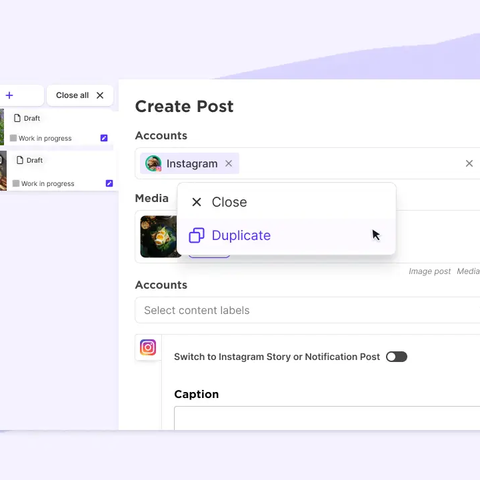Viewport: 480px width, 480px height.
Task: Click the Media section label
Action: (x=152, y=198)
